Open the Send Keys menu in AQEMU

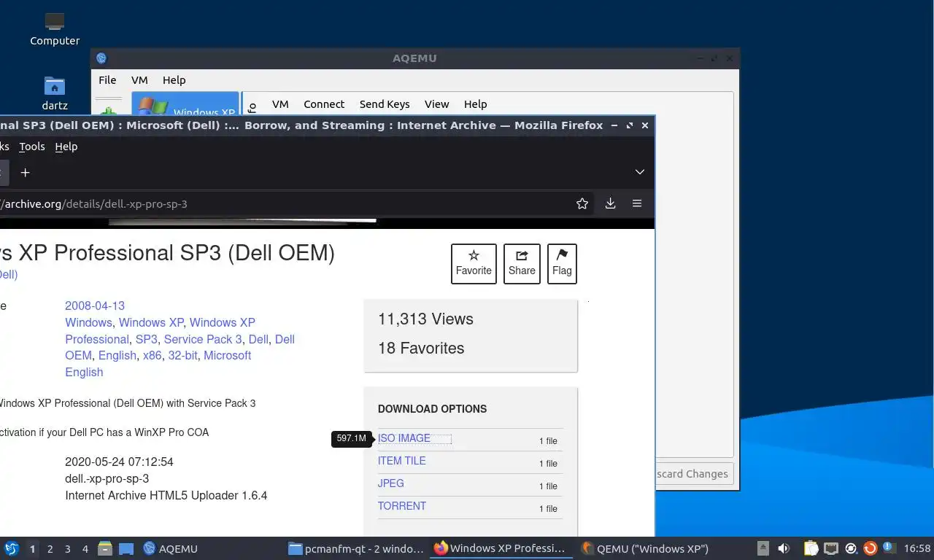[385, 104]
